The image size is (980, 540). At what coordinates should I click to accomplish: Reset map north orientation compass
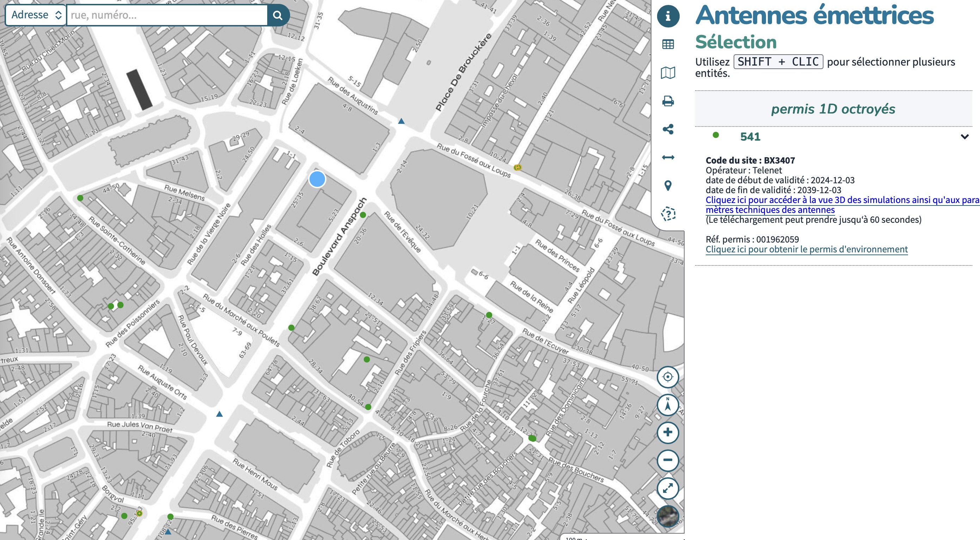(x=667, y=405)
